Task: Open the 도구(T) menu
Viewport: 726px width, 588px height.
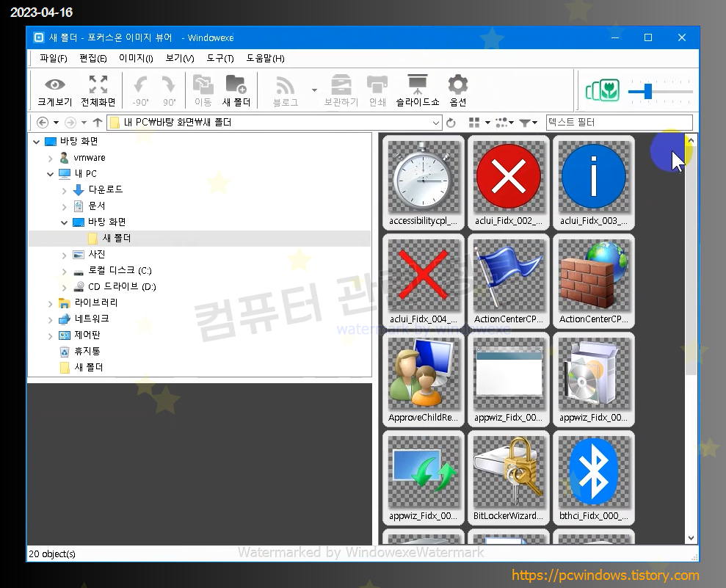Action: tap(220, 58)
